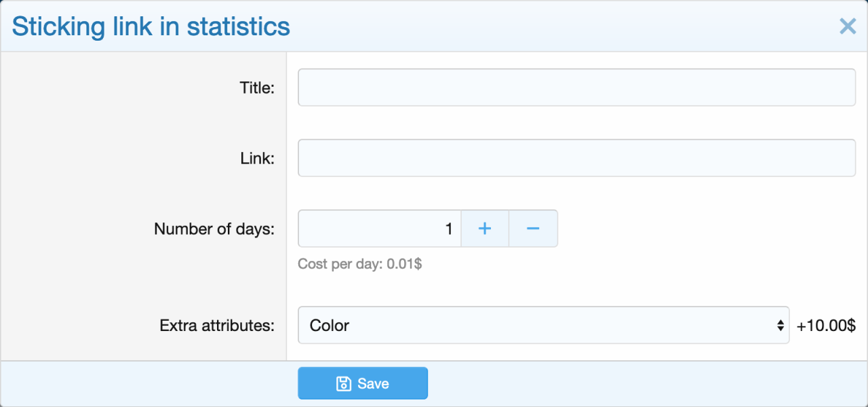Close the Sticking link dialog
Viewport: 868px width, 407px height.
pos(848,26)
